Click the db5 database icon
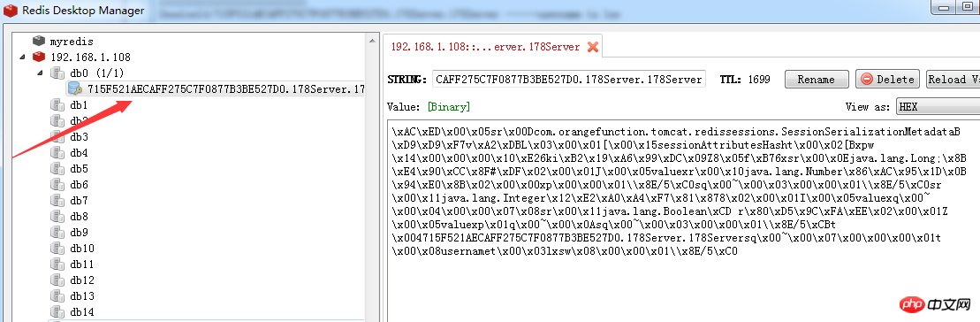Viewport: 980px width, 322px height. pos(57,169)
